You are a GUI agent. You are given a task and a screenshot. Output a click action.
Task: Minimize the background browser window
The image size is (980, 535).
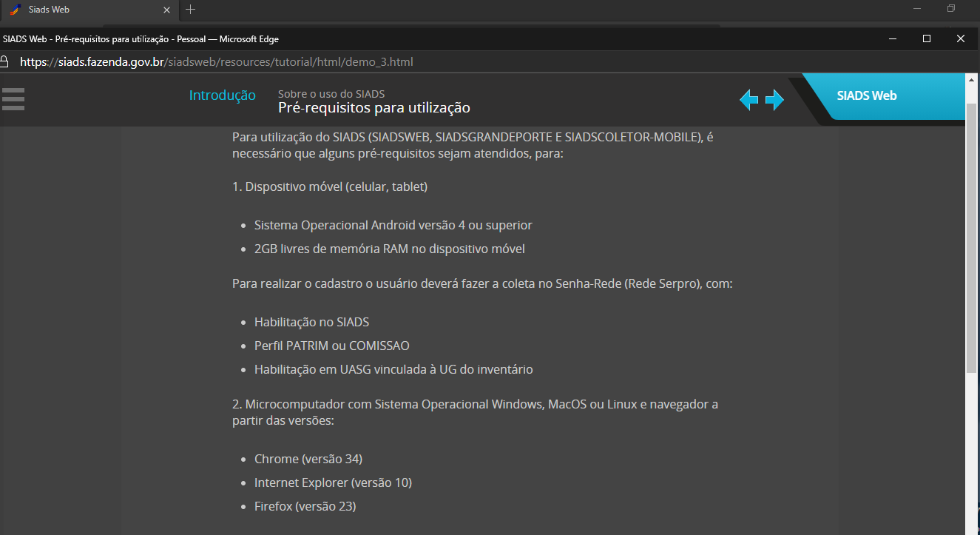[x=917, y=9]
